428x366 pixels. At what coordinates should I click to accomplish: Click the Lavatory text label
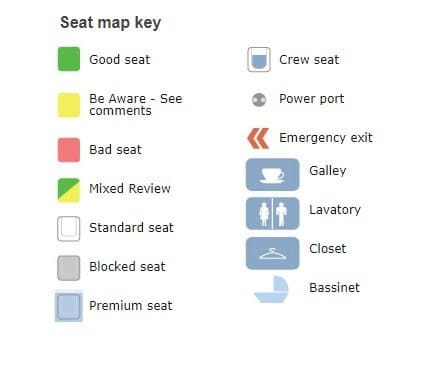click(x=335, y=210)
